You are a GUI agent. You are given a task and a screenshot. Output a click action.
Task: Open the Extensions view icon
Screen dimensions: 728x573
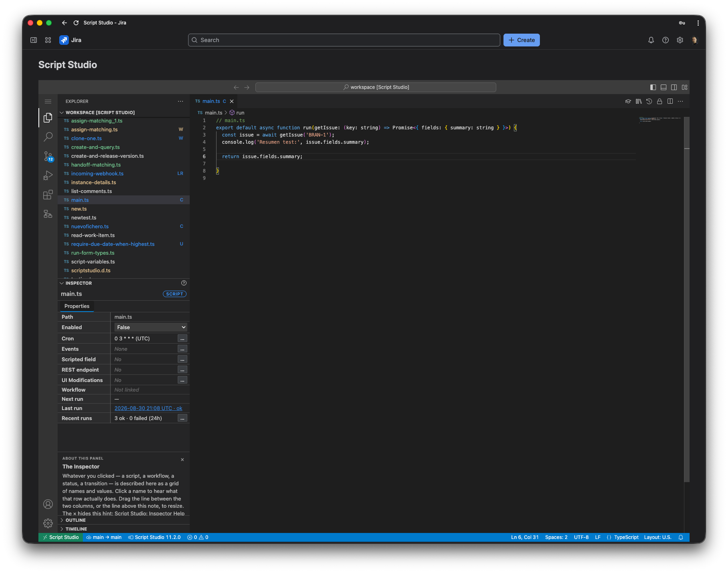tap(48, 195)
